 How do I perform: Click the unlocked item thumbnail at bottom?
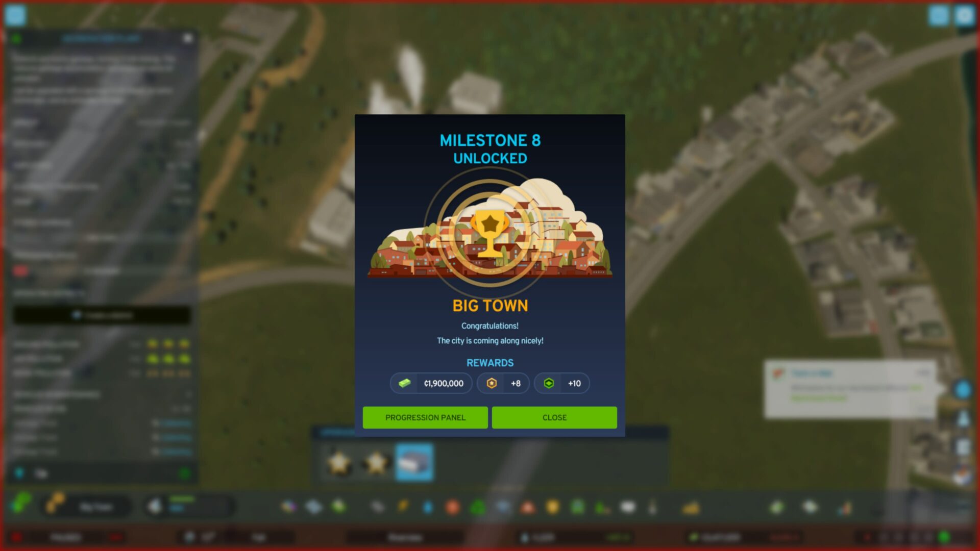(412, 463)
